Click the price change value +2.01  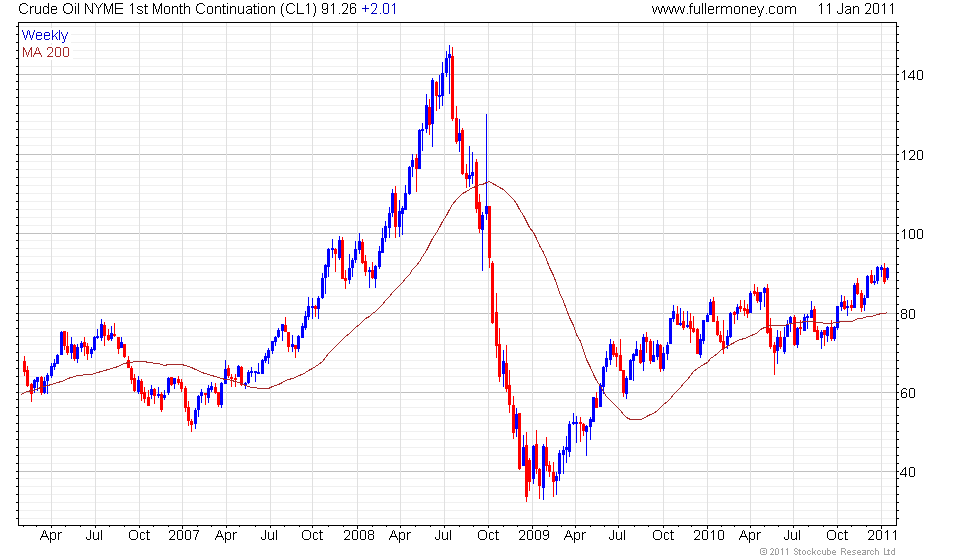(x=379, y=9)
